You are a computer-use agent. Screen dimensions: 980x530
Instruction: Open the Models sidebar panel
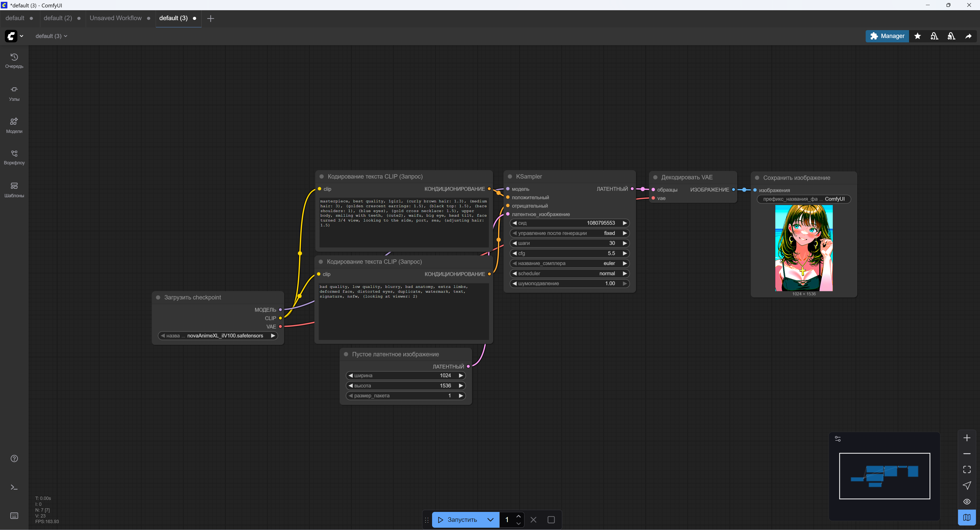[14, 125]
